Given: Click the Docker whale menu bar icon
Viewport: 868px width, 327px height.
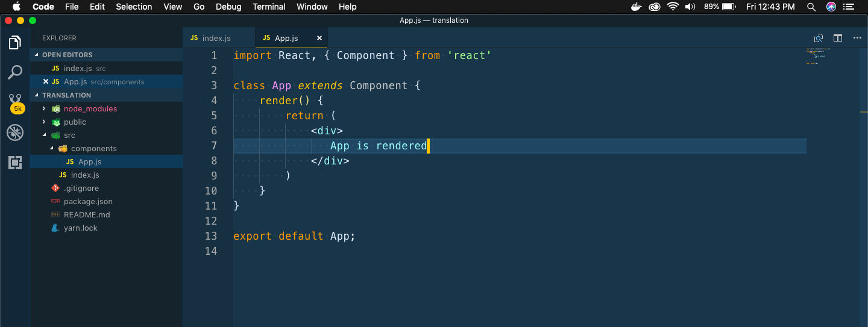Looking at the screenshot, I should point(637,7).
